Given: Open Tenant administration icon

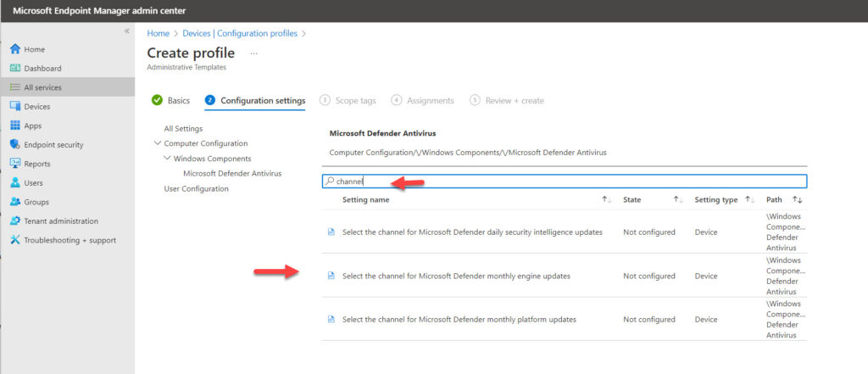Looking at the screenshot, I should click(x=15, y=220).
